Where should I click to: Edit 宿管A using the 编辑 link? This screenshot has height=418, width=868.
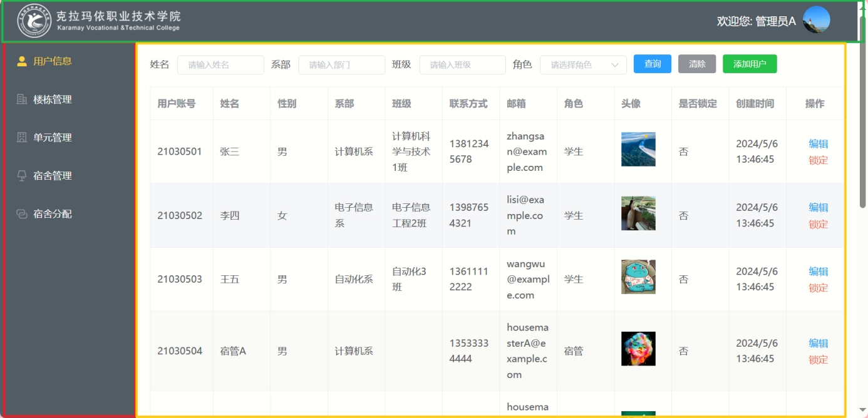pyautogui.click(x=818, y=344)
